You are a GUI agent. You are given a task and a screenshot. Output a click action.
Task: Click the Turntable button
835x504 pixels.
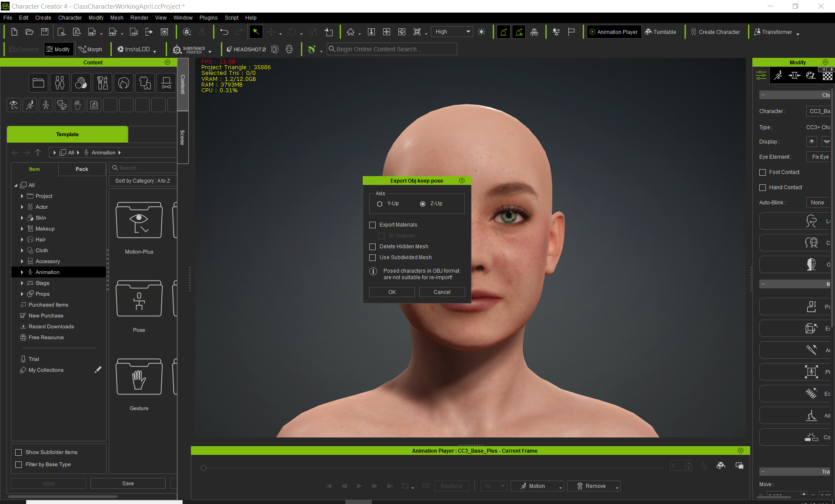point(660,32)
